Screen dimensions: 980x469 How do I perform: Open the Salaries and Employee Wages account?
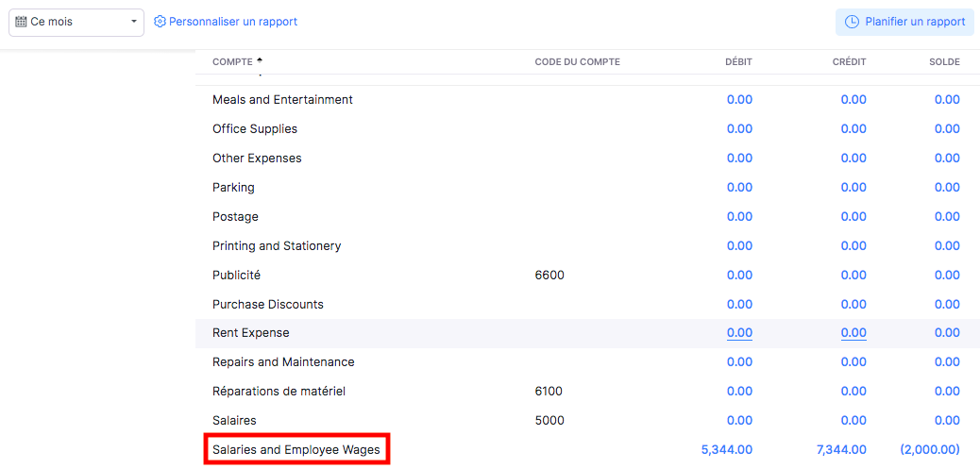pyautogui.click(x=296, y=449)
